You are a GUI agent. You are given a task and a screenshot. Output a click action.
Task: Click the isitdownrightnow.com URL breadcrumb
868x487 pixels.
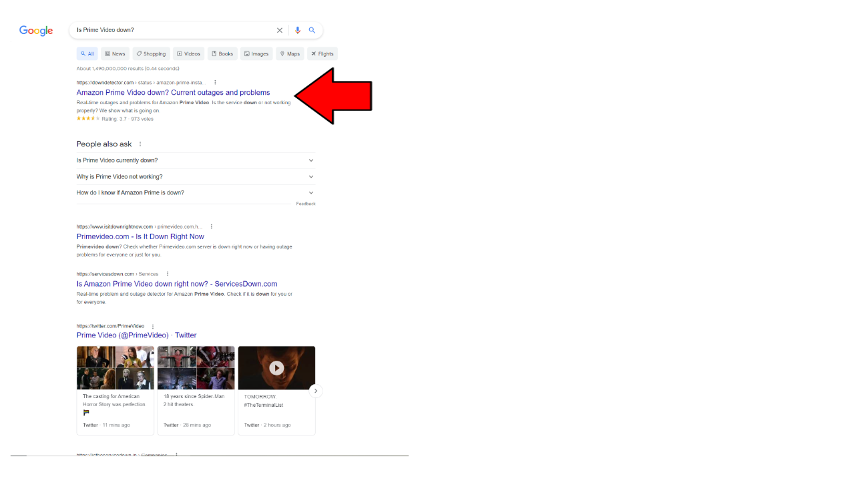pyautogui.click(x=140, y=226)
